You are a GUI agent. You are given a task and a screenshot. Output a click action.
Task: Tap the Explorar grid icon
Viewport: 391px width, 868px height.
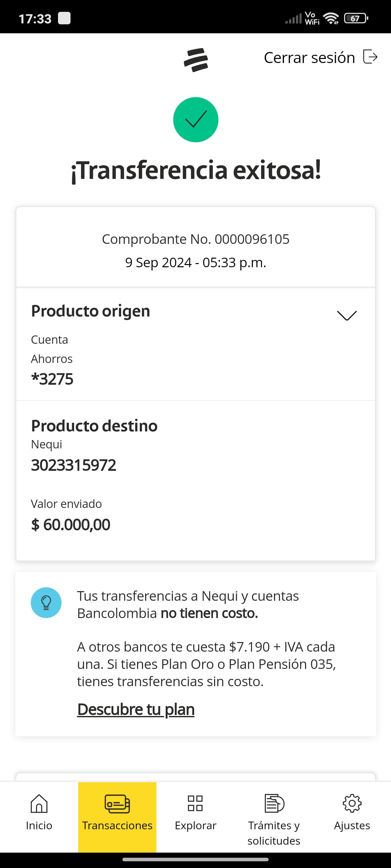click(195, 803)
